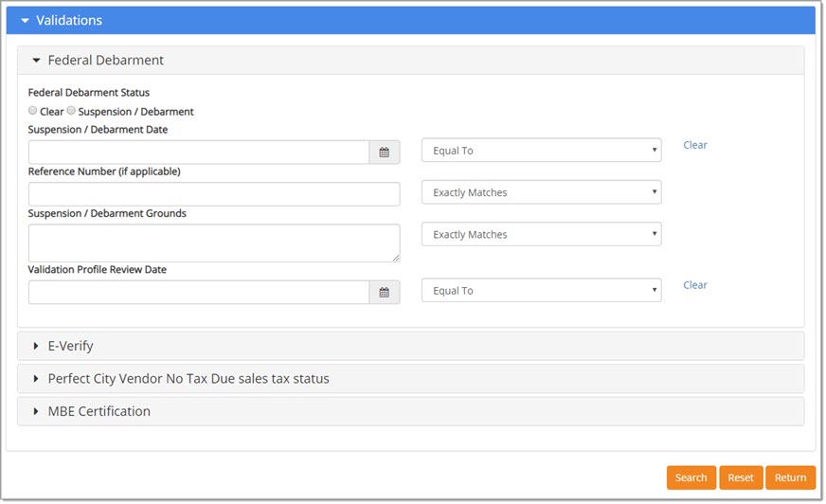The image size is (826, 504).
Task: Clear the Validation Profile Review Date link
Action: coord(695,285)
